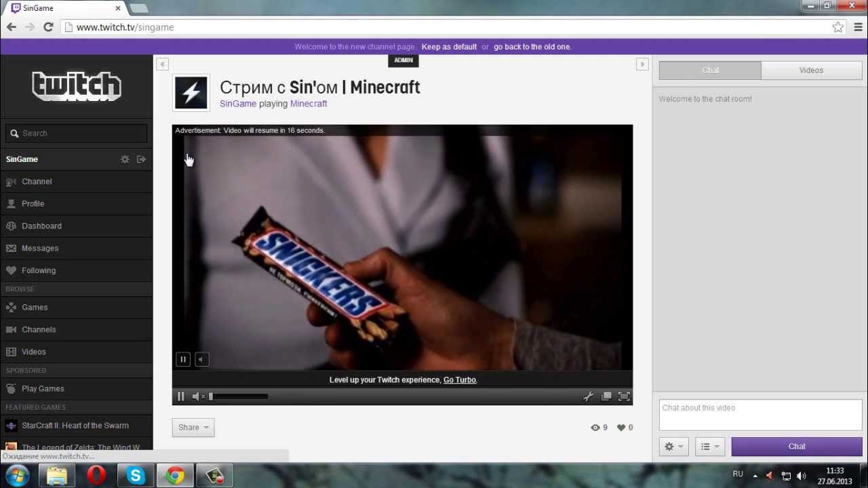Click Keep as default link
868x488 pixels.
point(449,47)
